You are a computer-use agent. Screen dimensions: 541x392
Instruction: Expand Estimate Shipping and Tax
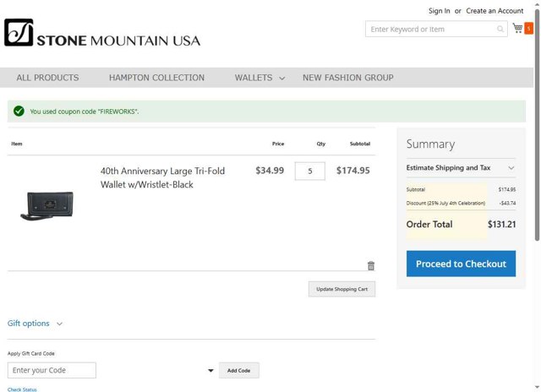point(461,168)
